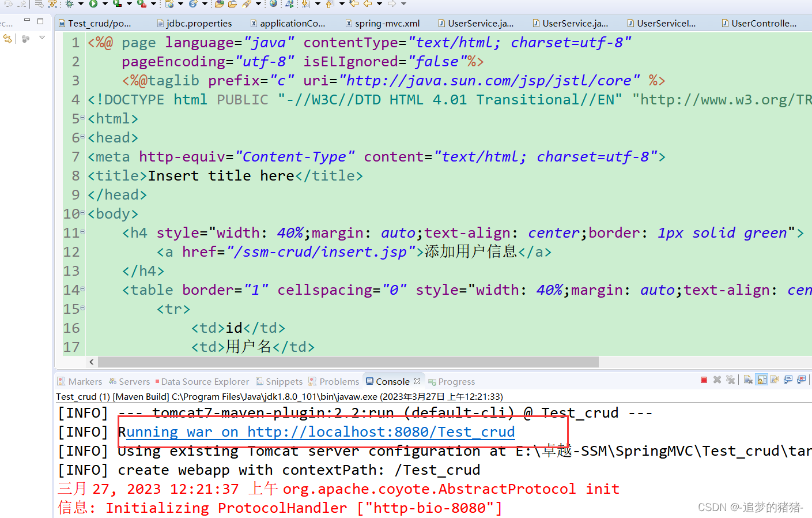Click Link with Editor arrows in left panel
Screen dimensions: 812x518
[x=7, y=39]
